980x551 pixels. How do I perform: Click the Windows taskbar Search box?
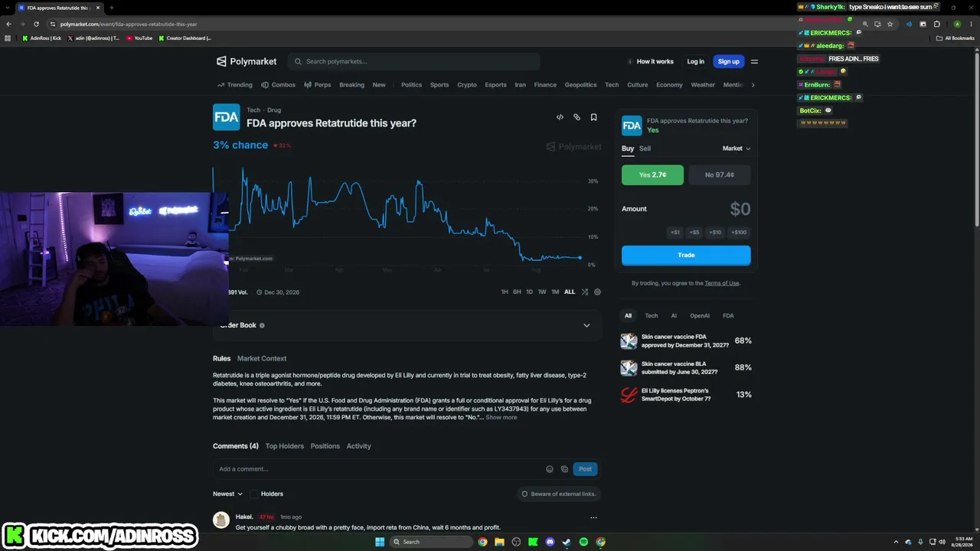pos(431,542)
